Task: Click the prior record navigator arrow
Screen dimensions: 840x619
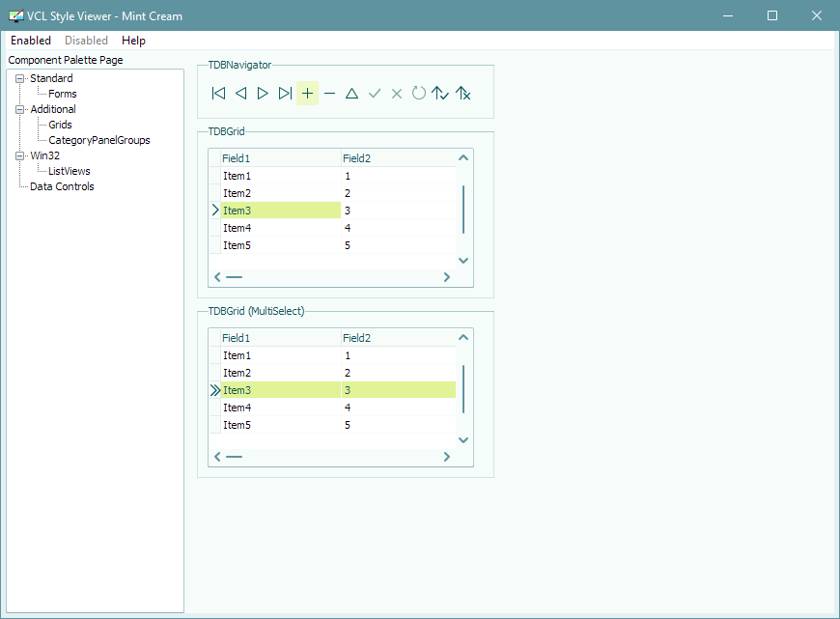Action: pos(240,94)
